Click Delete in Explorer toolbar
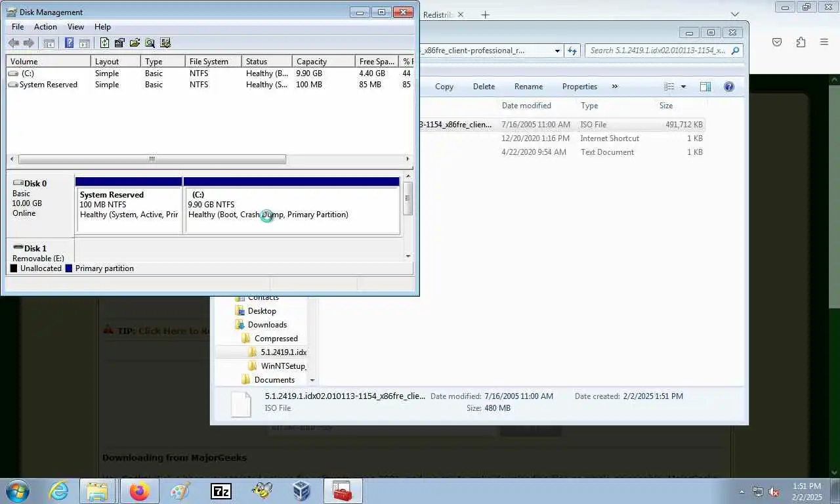 pyautogui.click(x=484, y=87)
